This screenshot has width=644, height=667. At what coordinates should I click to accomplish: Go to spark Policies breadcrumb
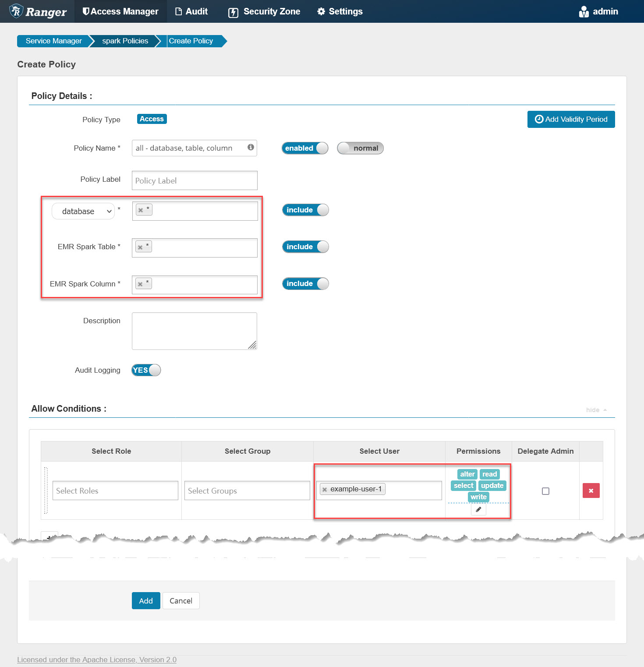pos(125,41)
